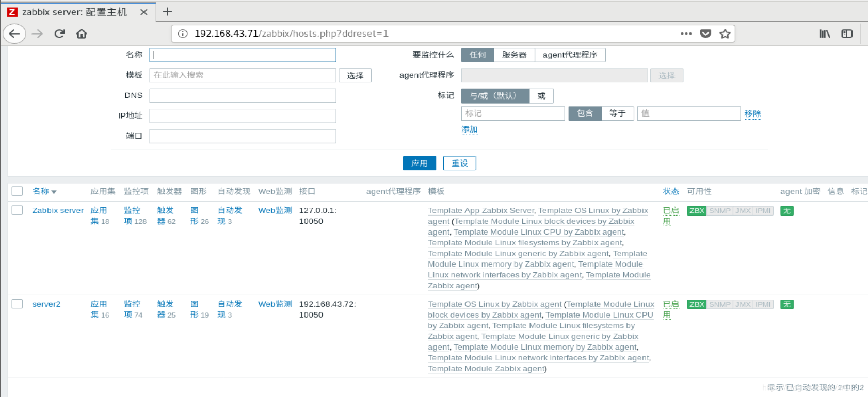Click 重设 to reset the filter

click(x=459, y=163)
